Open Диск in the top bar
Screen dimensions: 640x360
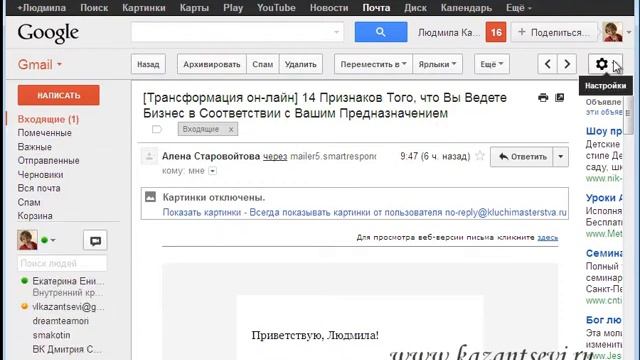[x=415, y=8]
